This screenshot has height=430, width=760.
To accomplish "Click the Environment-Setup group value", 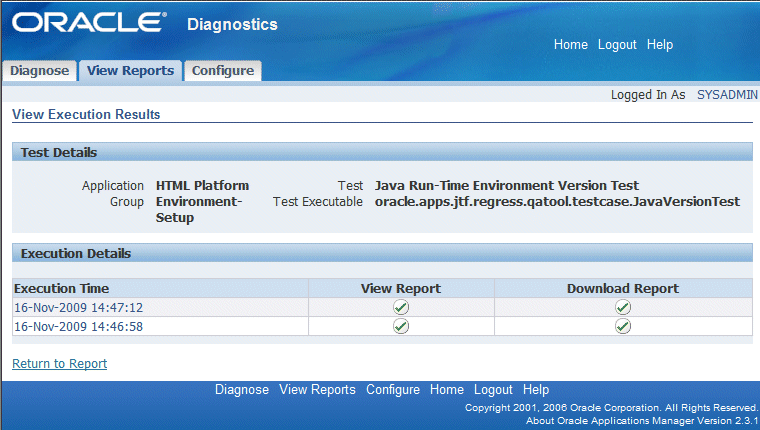I will point(199,209).
